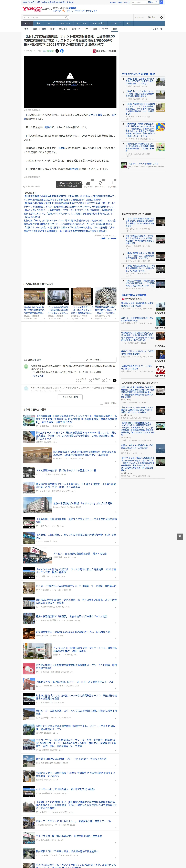Click the web search magnifier button
186x868 pixels.
[161, 2]
